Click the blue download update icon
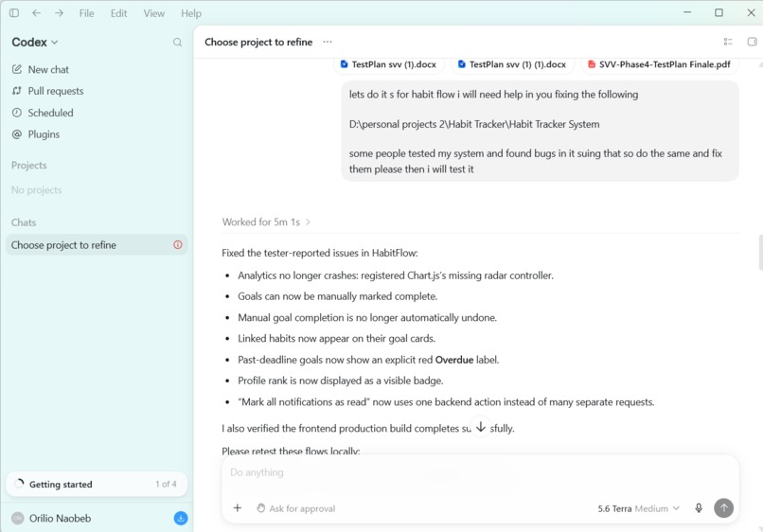This screenshot has width=763, height=532. tap(181, 519)
